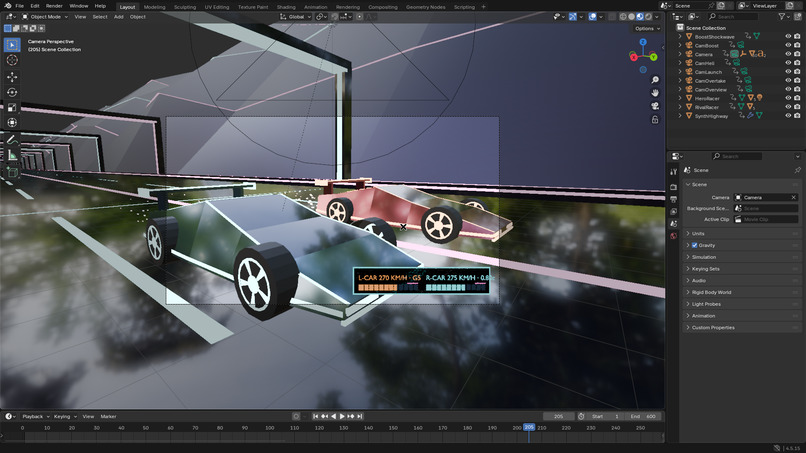Toggle viewport overlays button
806x453 pixels.
592,17
